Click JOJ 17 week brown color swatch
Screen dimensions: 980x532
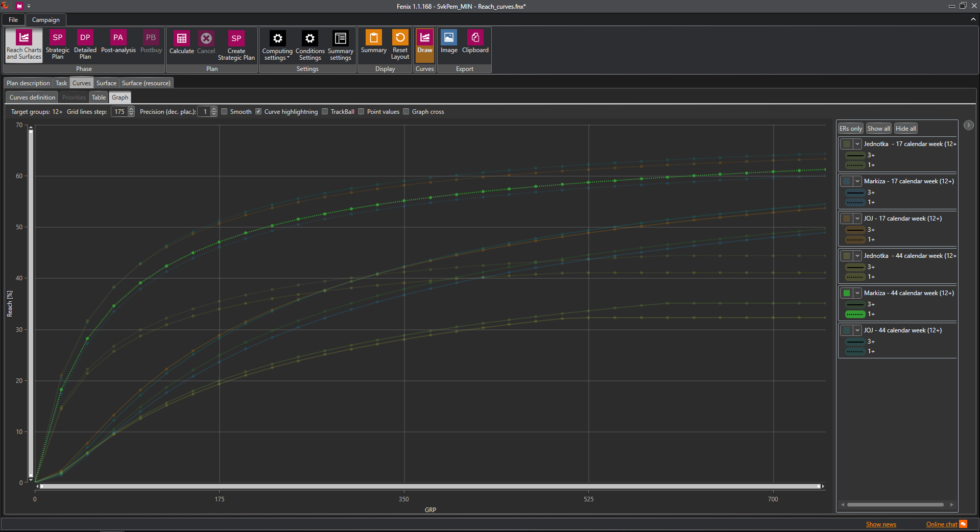pos(847,219)
